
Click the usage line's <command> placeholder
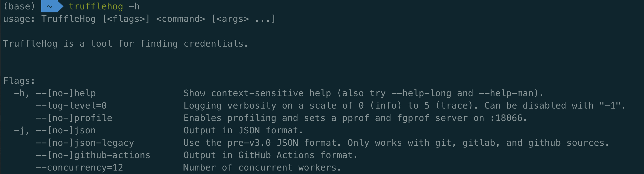[x=181, y=19]
